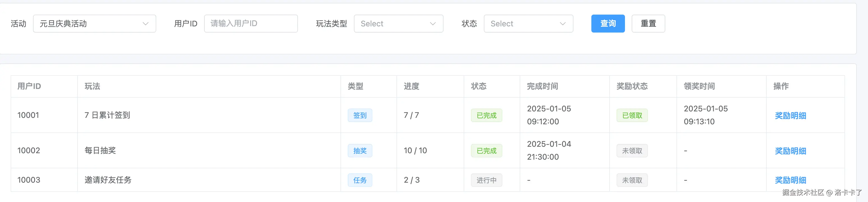The image size is (868, 202).
Task: Click the 用户ID column header
Action: point(29,86)
